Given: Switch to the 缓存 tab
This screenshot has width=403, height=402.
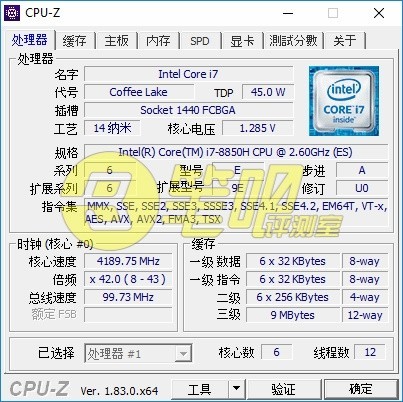Looking at the screenshot, I should click(75, 41).
